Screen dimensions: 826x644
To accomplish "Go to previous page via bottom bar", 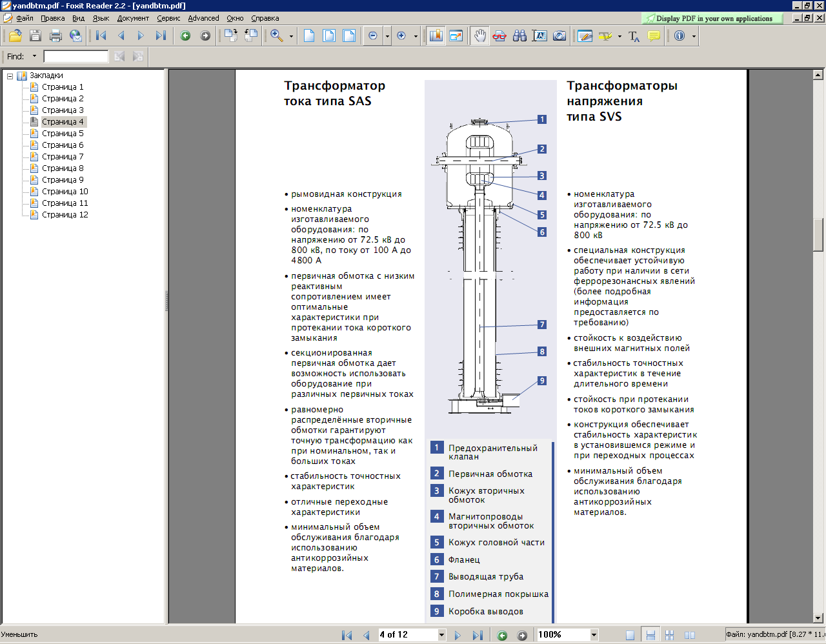I will click(367, 635).
